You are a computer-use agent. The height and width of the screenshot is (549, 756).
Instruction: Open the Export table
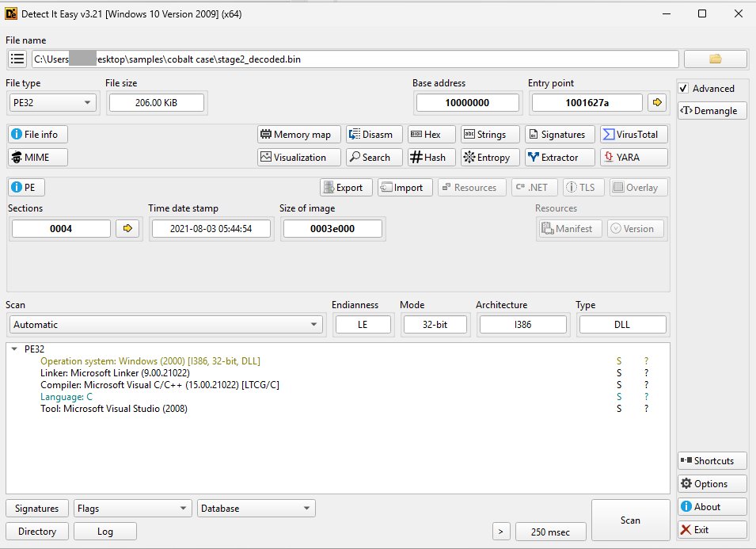346,187
